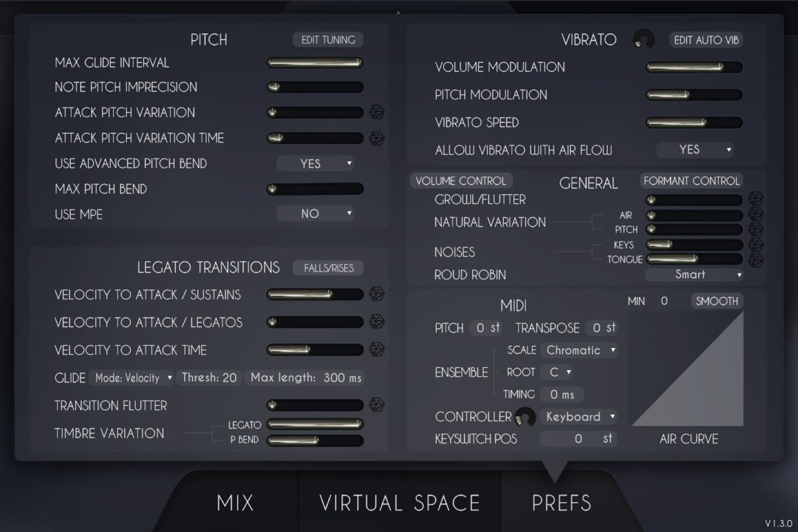This screenshot has width=798, height=532.
Task: Switch to the Mix tab
Action: pos(235,503)
